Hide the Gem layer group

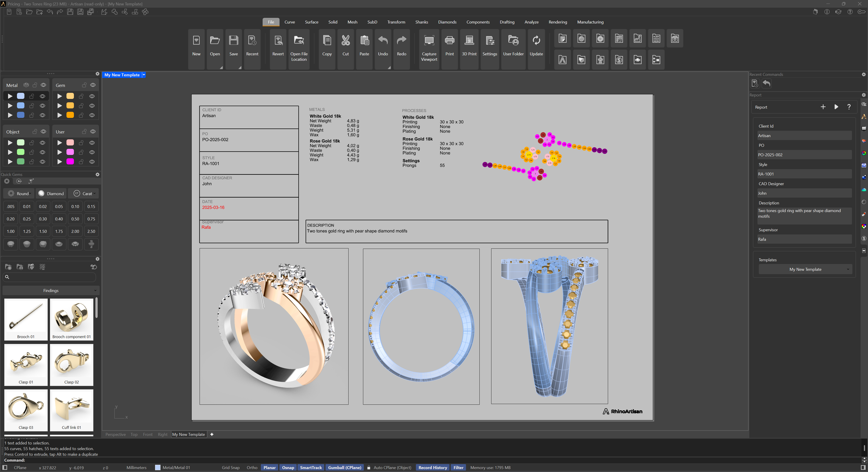[93, 85]
